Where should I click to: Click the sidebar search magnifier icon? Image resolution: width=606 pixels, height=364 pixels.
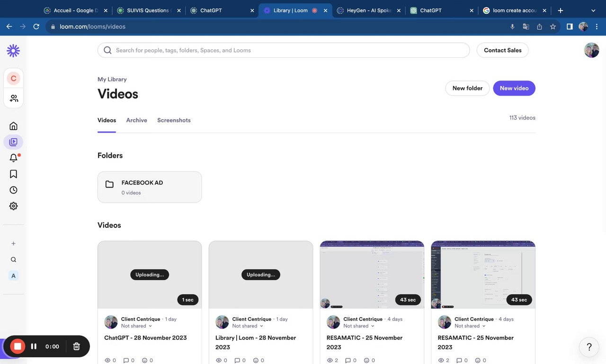click(x=13, y=259)
